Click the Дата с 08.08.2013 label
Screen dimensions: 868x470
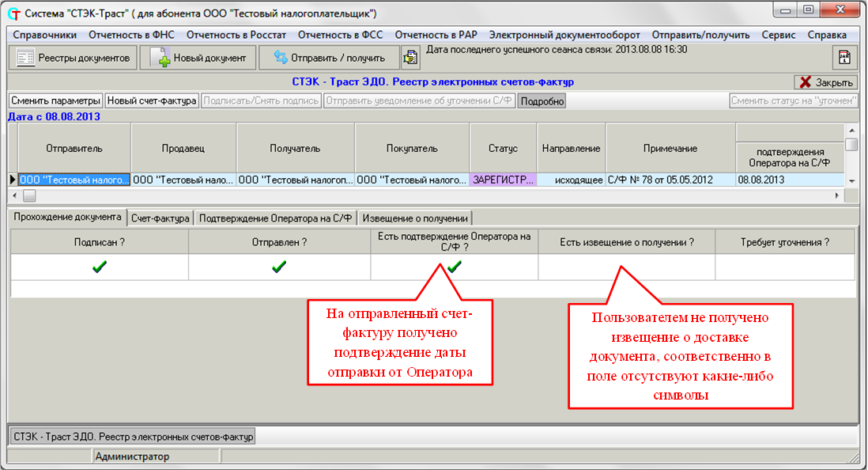point(55,117)
